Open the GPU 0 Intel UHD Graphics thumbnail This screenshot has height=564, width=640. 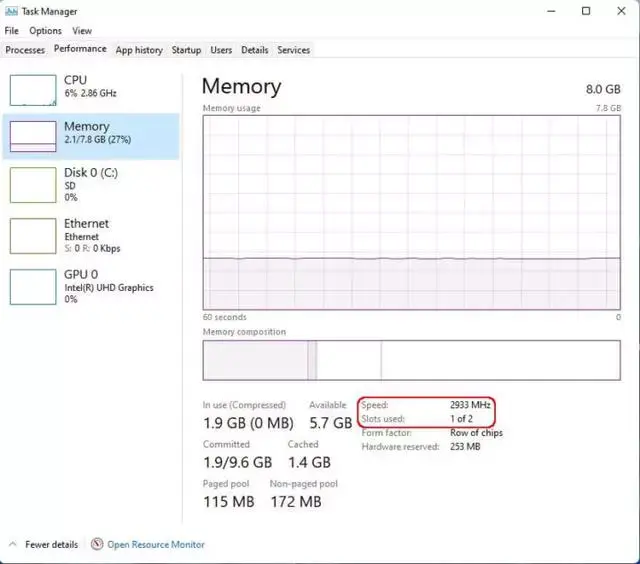coord(33,286)
